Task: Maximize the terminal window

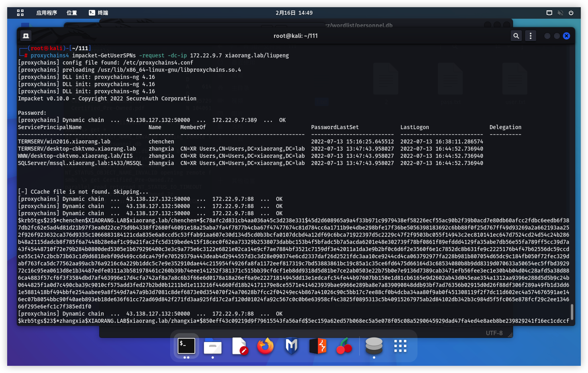Action: tap(557, 36)
